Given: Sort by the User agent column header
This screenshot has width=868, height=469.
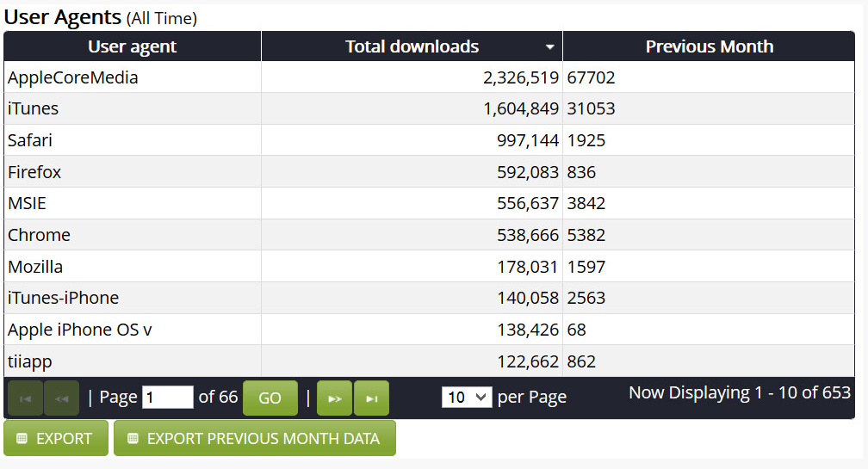Looking at the screenshot, I should pyautogui.click(x=133, y=46).
